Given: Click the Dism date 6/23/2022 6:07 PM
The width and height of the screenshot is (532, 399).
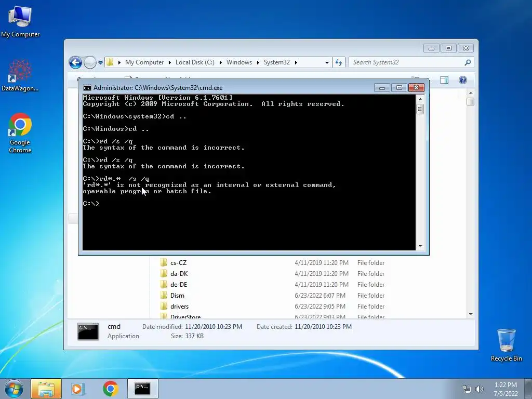Looking at the screenshot, I should click(320, 296).
